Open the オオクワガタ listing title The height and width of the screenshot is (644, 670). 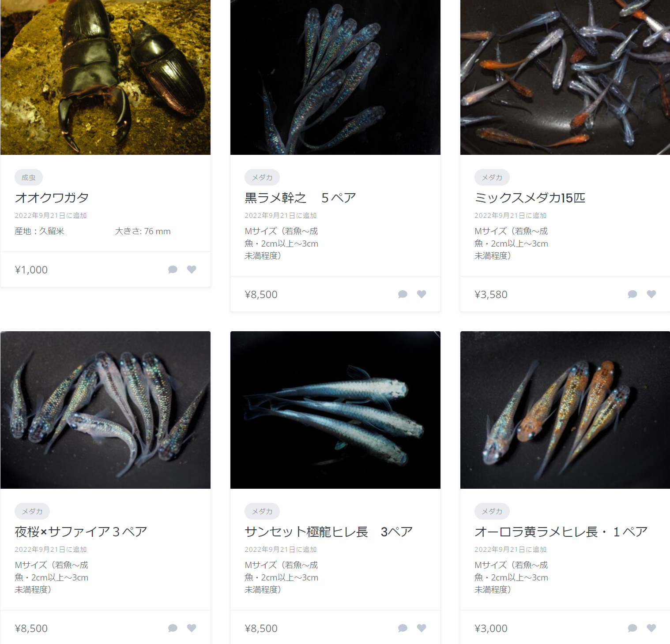pyautogui.click(x=52, y=198)
